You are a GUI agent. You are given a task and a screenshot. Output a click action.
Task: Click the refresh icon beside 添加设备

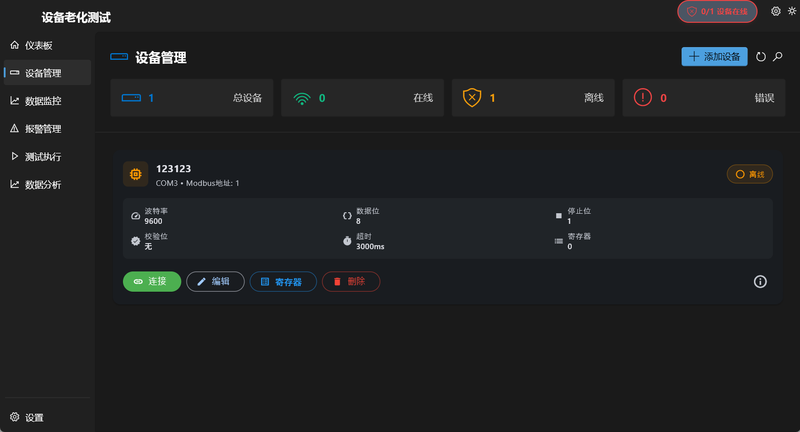761,57
